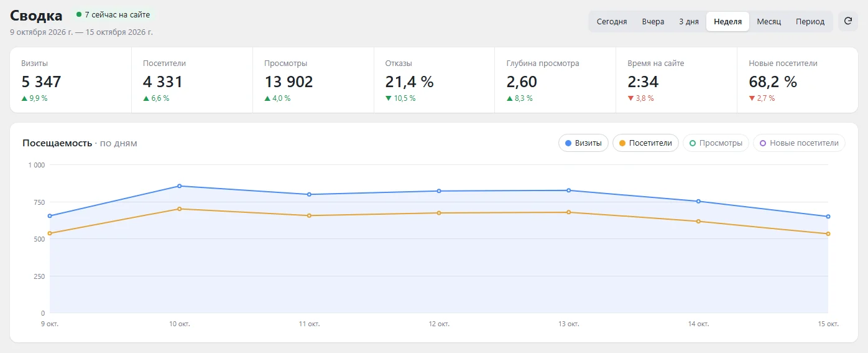Click the blue Визиты point at 13 окт.

[x=569, y=191]
